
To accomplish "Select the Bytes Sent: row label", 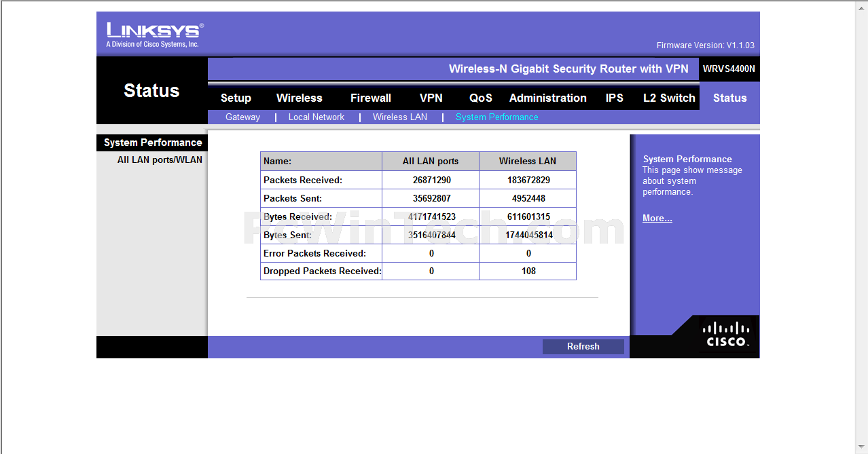I will [x=287, y=235].
